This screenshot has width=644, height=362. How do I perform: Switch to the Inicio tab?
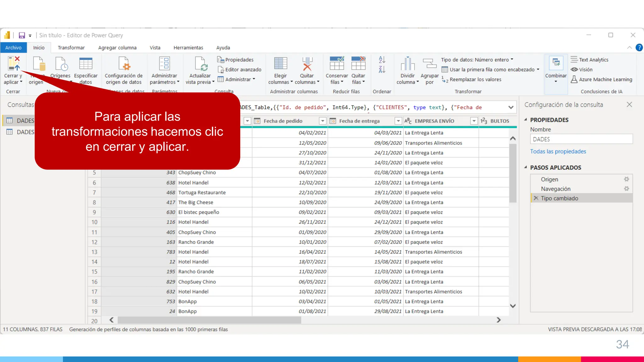click(39, 47)
